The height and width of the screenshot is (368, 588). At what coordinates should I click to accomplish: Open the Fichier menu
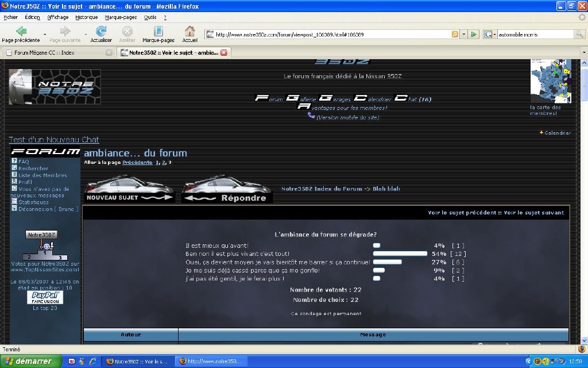coord(10,17)
